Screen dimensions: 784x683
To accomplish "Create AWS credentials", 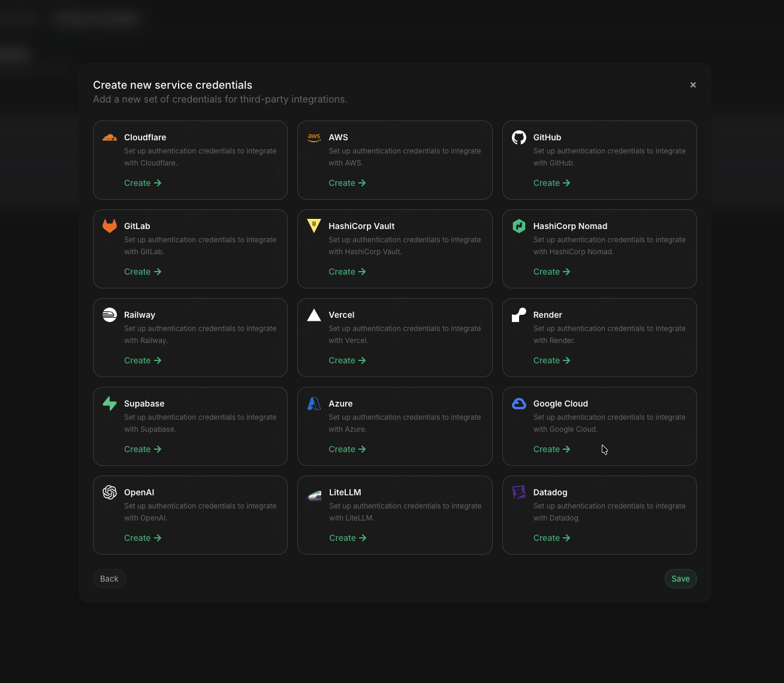I will (347, 183).
